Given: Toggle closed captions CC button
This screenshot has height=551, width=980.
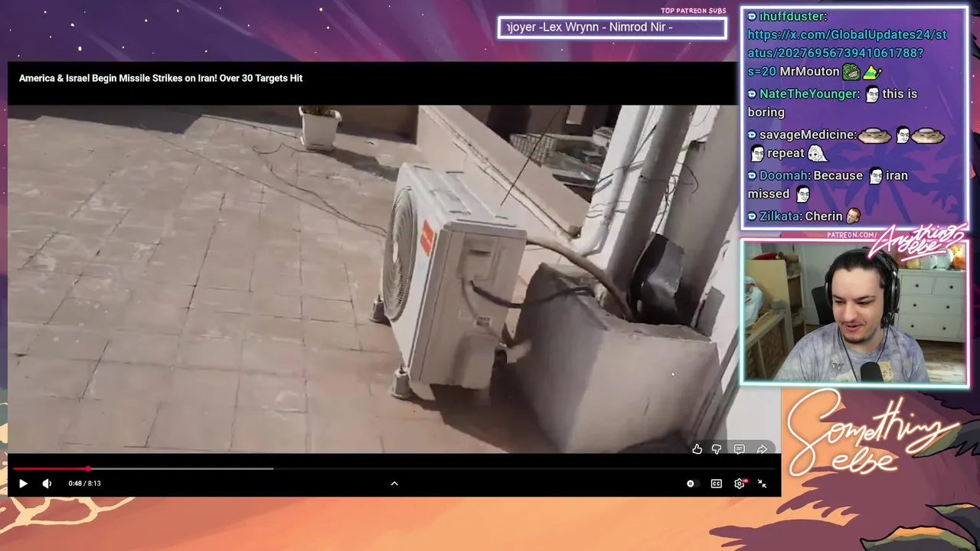Looking at the screenshot, I should (x=716, y=484).
